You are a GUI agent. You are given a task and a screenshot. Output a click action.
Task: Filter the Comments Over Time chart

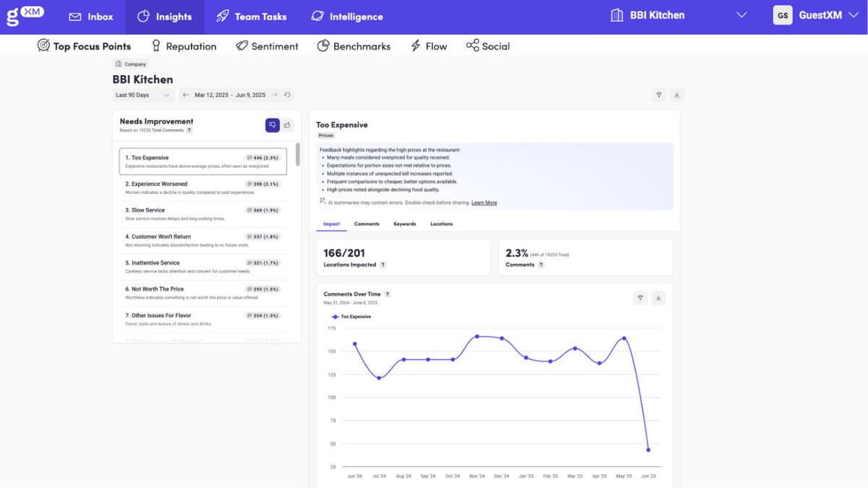point(640,297)
